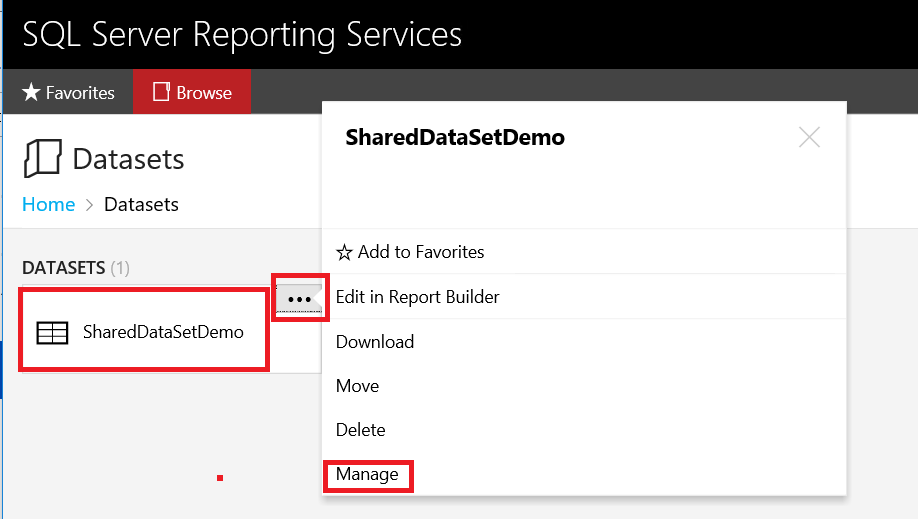Click the Datasets folder icon beside the heading
The height and width of the screenshot is (519, 918).
tap(42, 159)
